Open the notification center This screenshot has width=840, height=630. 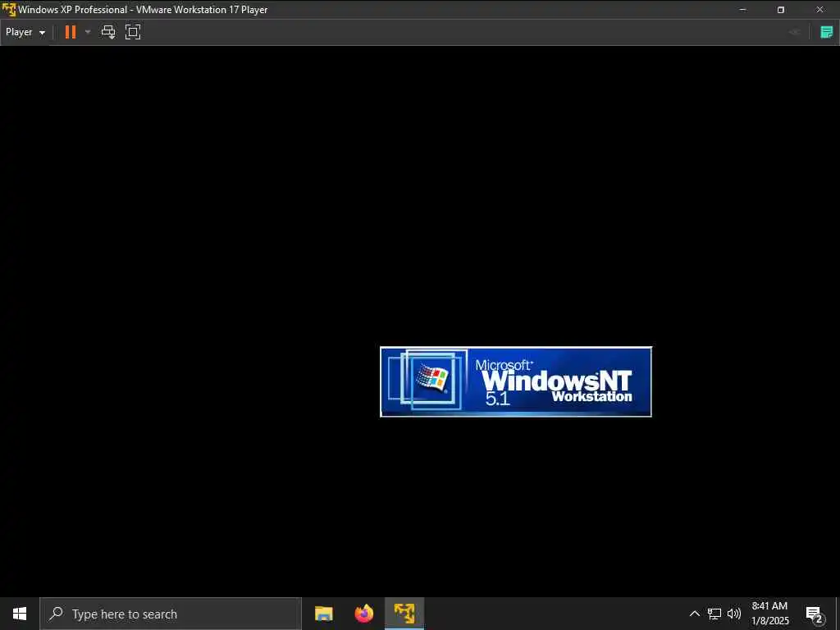click(x=815, y=614)
